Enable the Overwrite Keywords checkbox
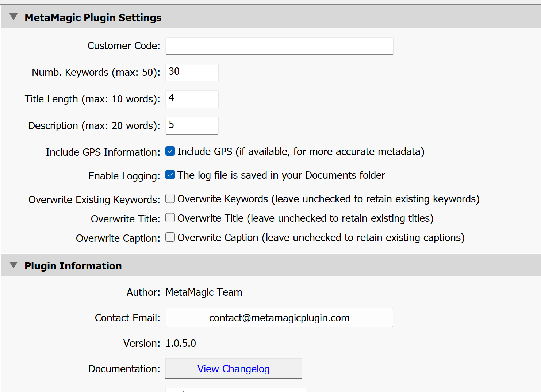Viewport: 541px width, 392px height. pyautogui.click(x=170, y=198)
